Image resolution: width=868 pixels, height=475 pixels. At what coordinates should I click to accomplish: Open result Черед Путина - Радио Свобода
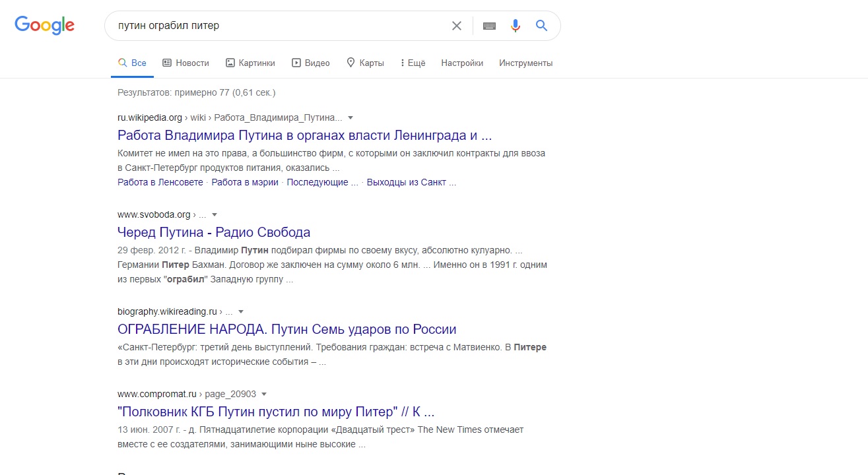[214, 232]
